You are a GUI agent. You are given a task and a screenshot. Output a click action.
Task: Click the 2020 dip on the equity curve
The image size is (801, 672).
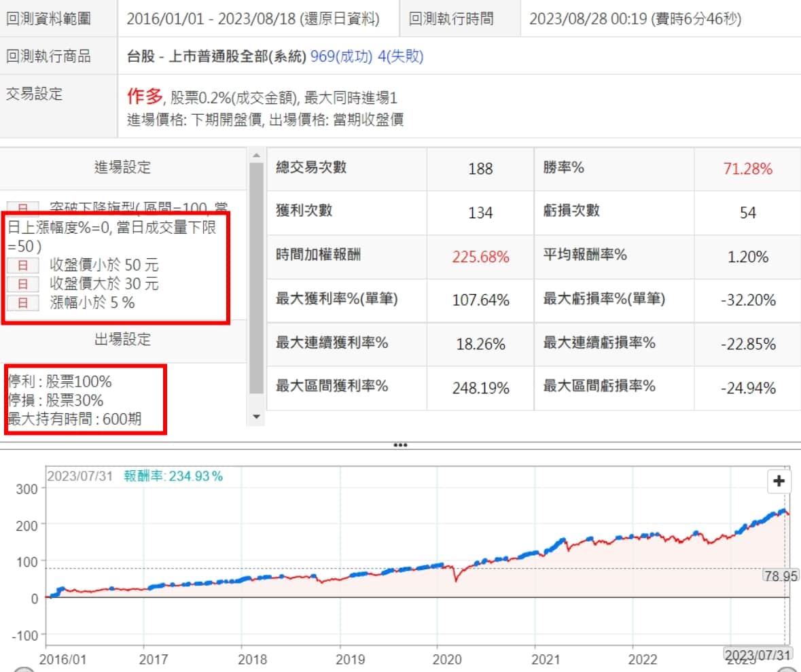456,580
